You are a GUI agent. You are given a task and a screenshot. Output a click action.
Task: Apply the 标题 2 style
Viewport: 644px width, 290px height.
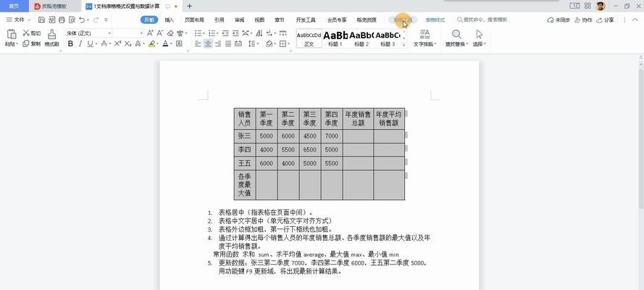click(361, 38)
